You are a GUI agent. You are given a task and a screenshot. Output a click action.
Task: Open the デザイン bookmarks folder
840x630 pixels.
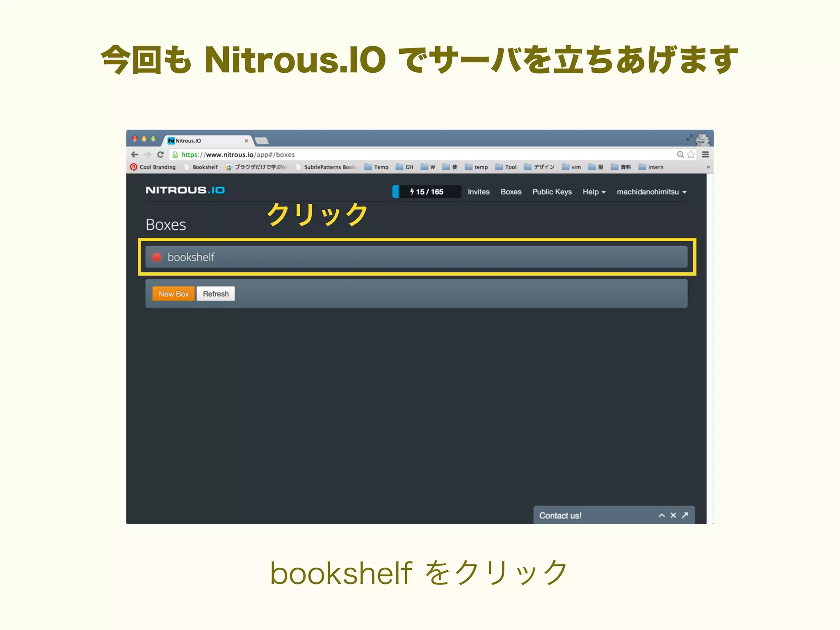coord(539,167)
